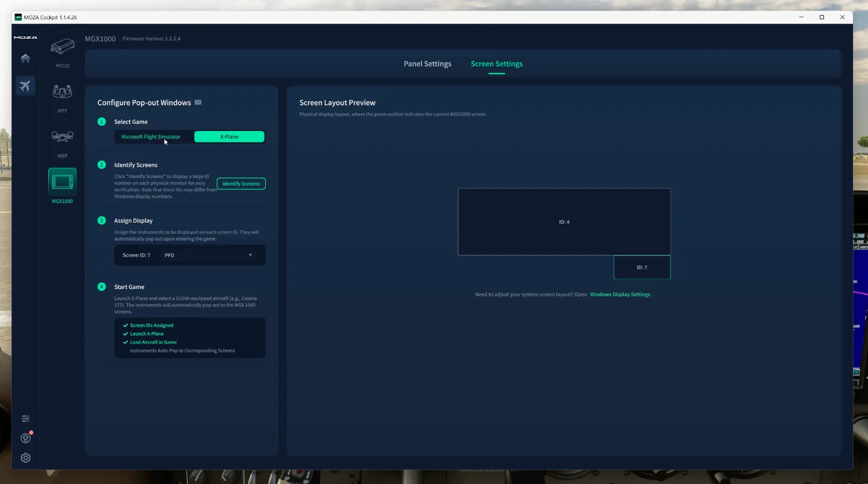Switch to the Panel Settings tab
The width and height of the screenshot is (868, 484).
[x=427, y=64]
